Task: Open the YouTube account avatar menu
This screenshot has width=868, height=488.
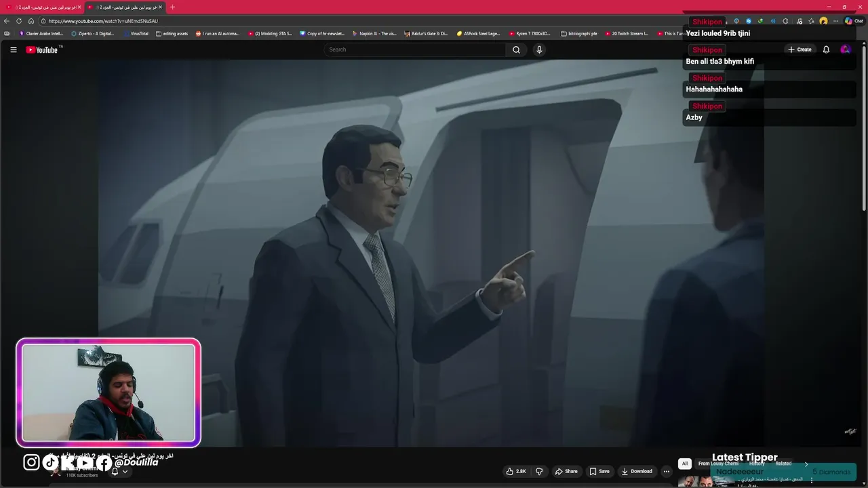Action: click(845, 49)
